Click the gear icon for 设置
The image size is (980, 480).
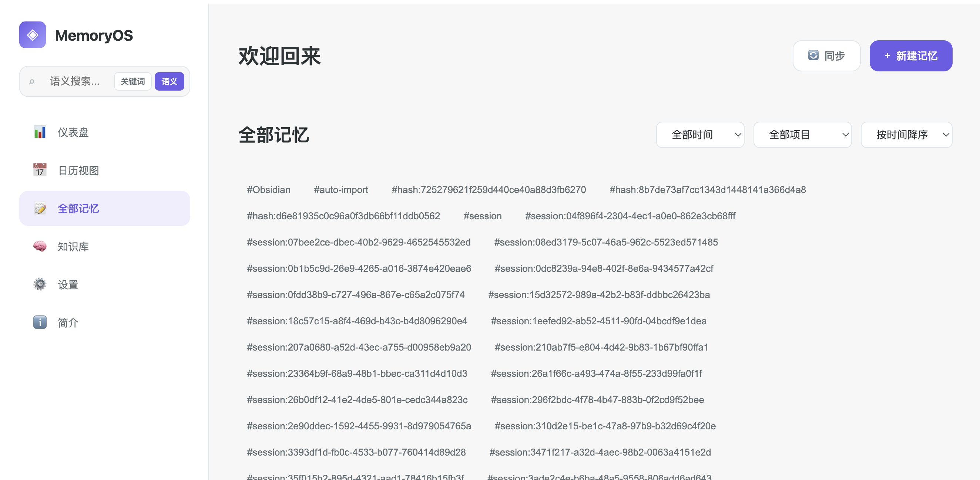coord(40,284)
